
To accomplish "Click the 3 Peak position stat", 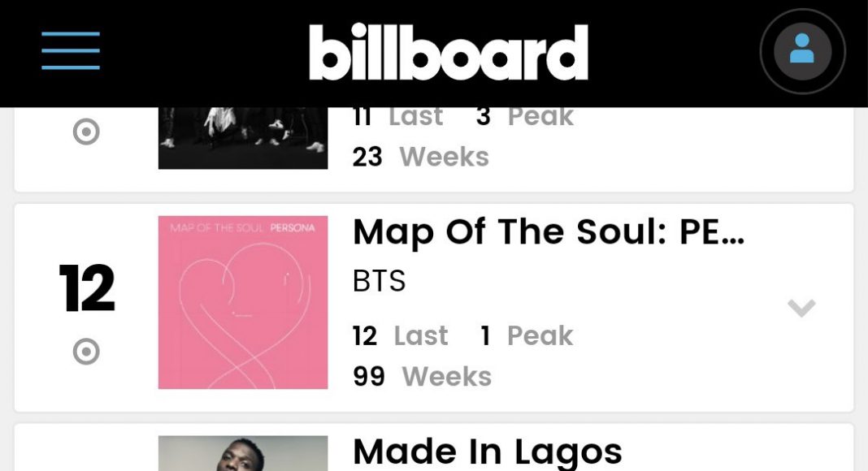I will pyautogui.click(x=525, y=117).
